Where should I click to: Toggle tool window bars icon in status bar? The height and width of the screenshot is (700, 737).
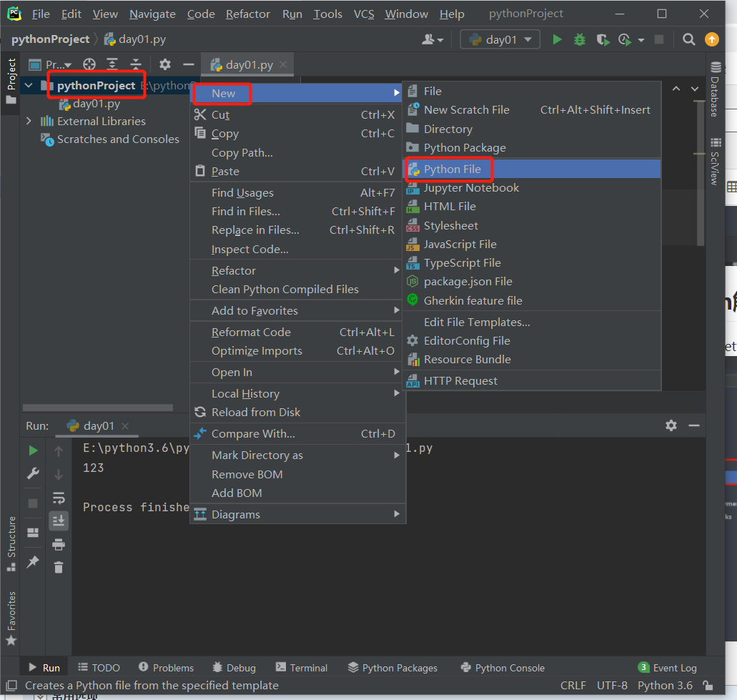coord(11,686)
